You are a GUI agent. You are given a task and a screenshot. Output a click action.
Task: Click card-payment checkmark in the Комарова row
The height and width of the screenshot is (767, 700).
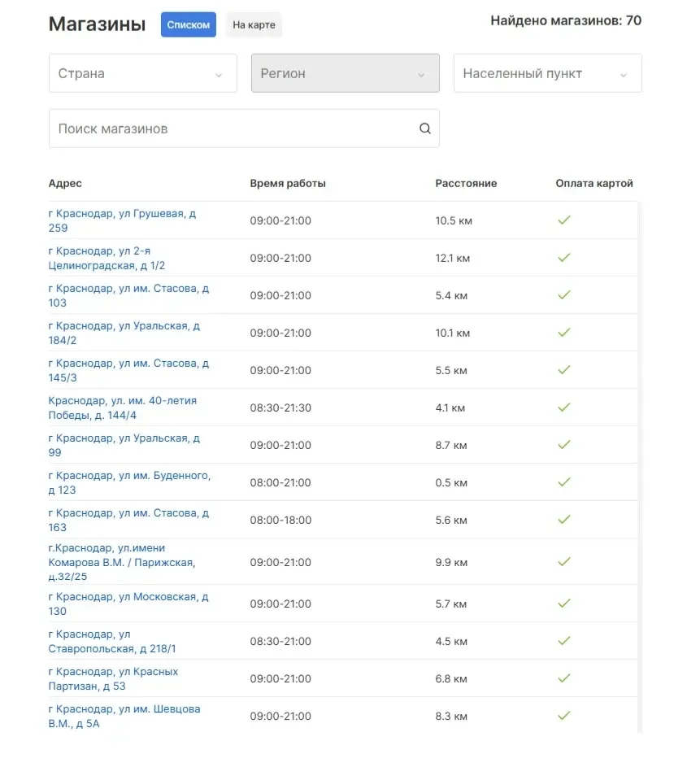pos(564,561)
